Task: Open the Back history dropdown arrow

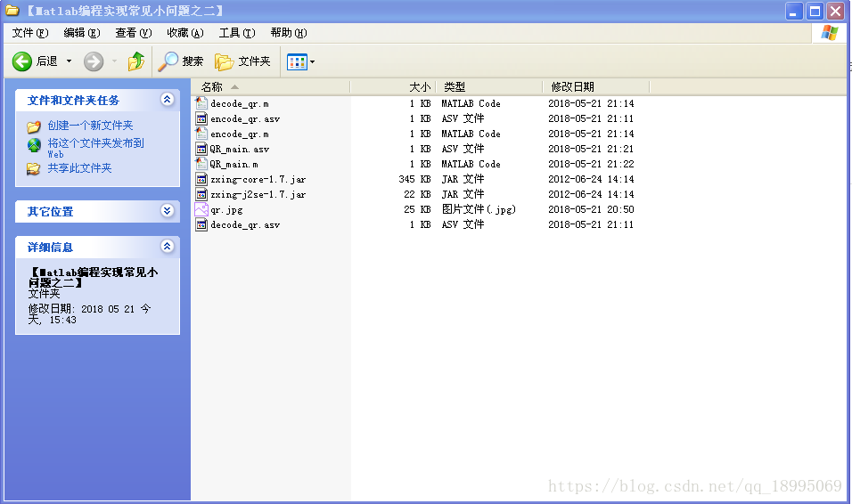Action: tap(69, 61)
